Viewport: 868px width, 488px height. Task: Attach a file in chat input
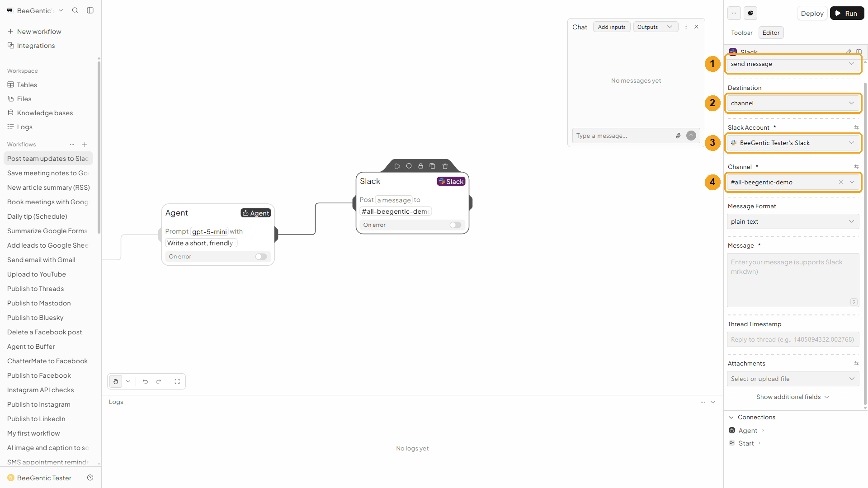(x=678, y=136)
